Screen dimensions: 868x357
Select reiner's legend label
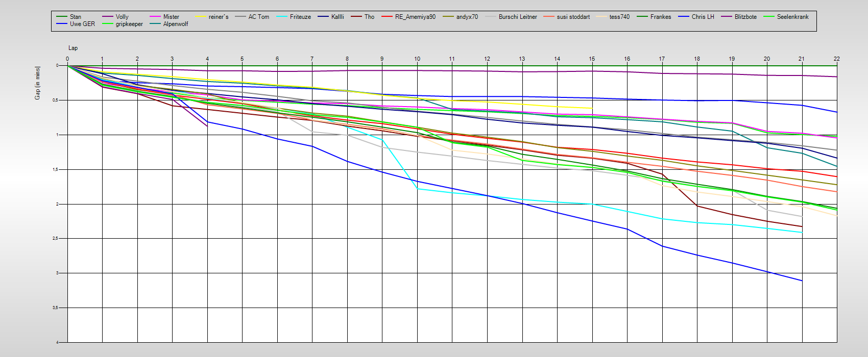tap(219, 17)
